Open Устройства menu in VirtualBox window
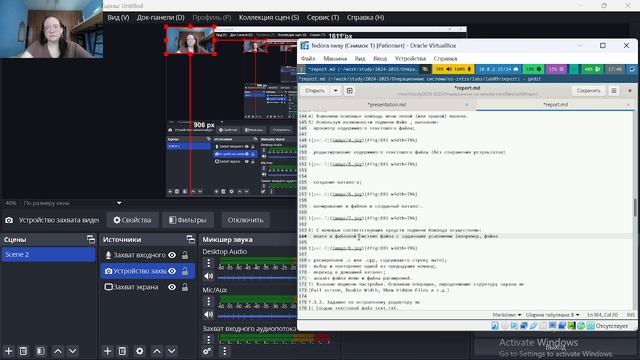 [x=410, y=58]
